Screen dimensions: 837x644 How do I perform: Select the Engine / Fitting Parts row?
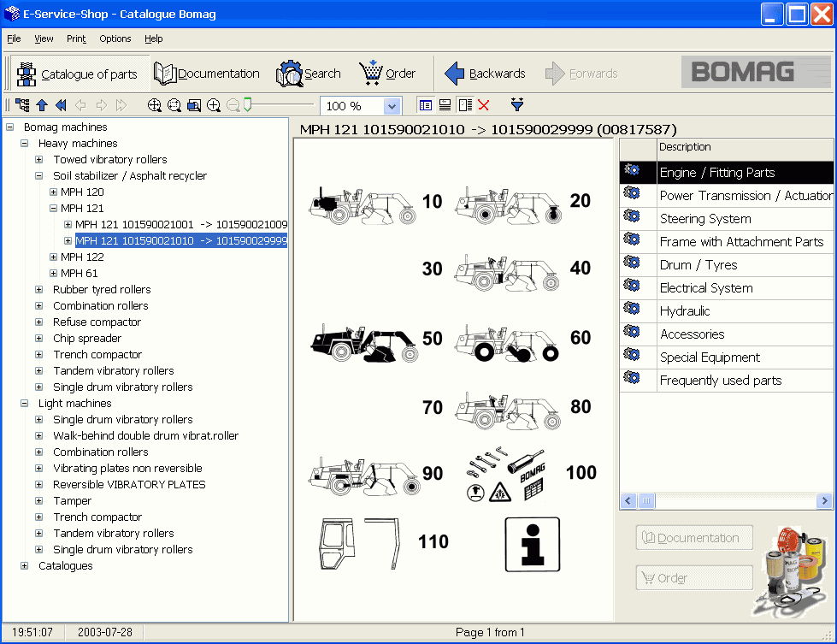click(727, 173)
